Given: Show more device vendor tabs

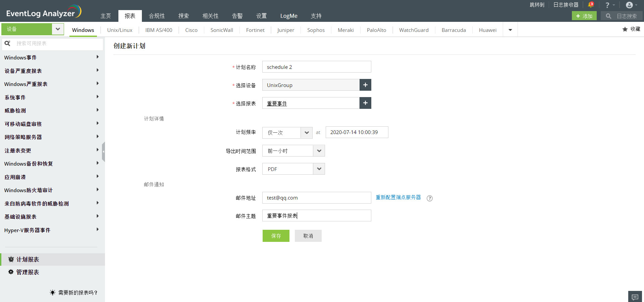Looking at the screenshot, I should (510, 30).
